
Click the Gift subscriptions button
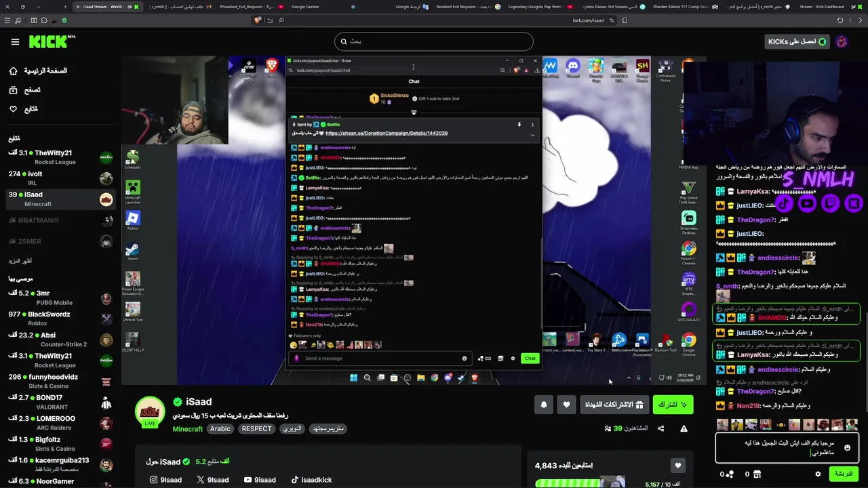point(614,405)
